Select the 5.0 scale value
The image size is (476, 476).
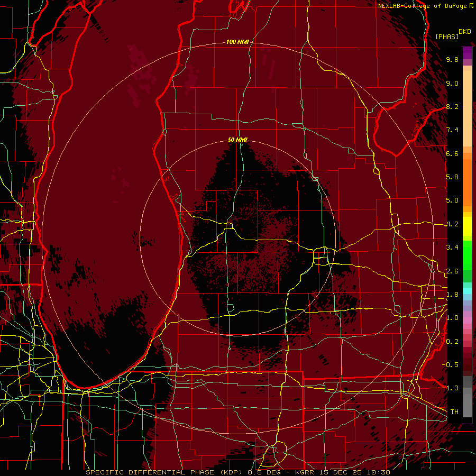452,200
